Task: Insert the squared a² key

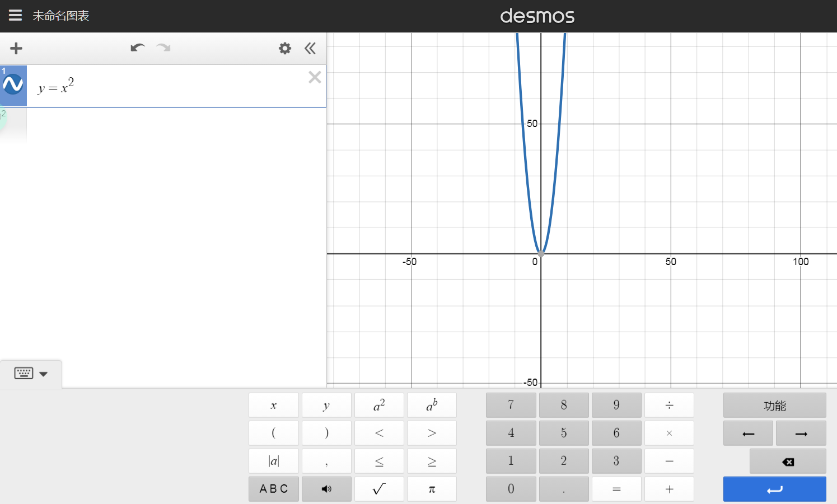Action: click(x=379, y=406)
